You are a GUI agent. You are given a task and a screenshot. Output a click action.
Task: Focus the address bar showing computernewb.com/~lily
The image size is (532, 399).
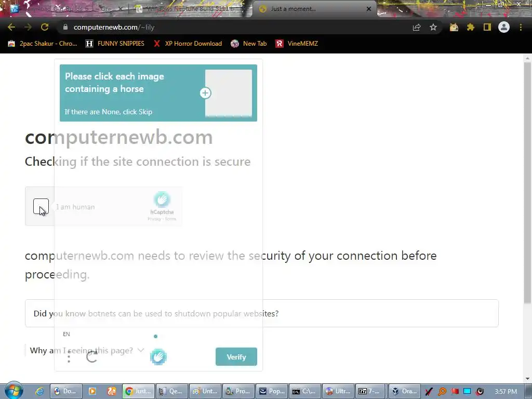pos(234,27)
